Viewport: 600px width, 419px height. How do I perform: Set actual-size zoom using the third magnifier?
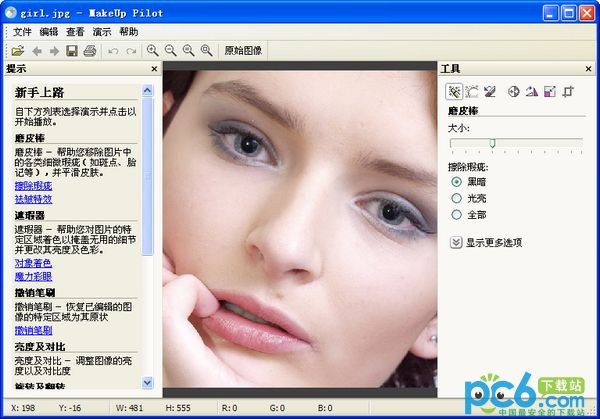[x=189, y=51]
